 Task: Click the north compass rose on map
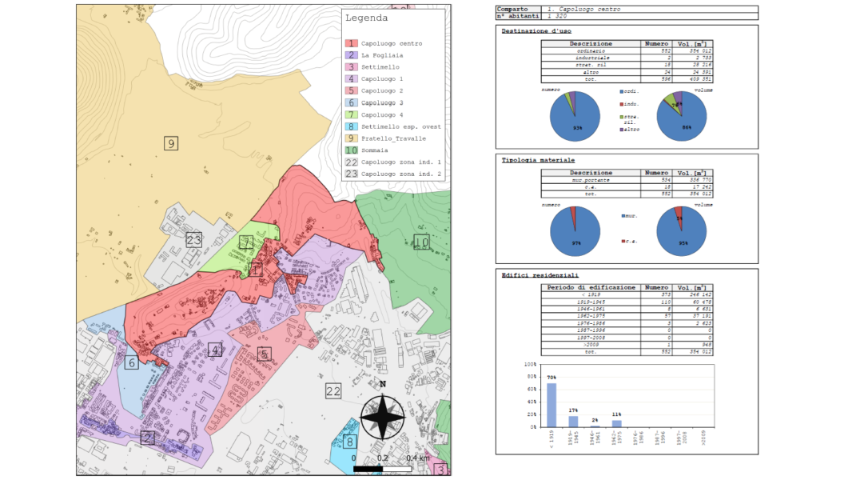[x=383, y=418]
